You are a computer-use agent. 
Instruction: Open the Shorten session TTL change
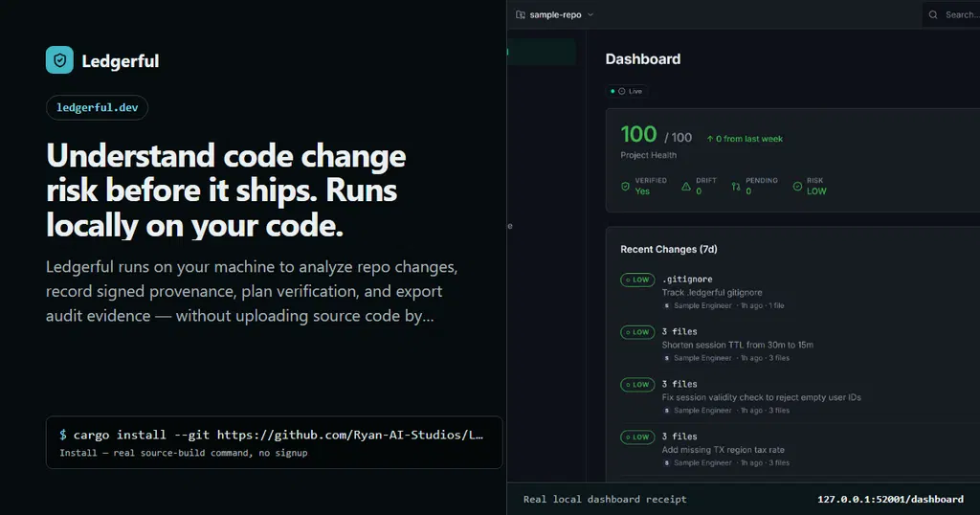(800, 345)
